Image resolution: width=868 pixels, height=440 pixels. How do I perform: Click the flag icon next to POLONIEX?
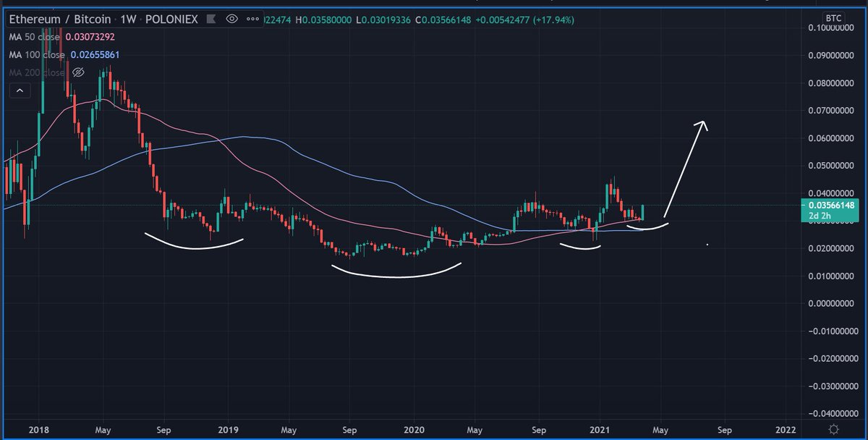pos(210,20)
